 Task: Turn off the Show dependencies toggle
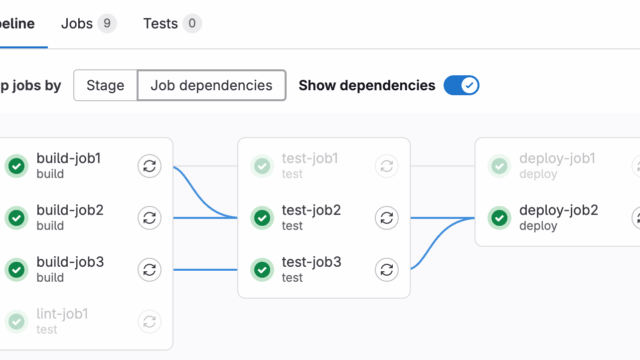(x=461, y=85)
